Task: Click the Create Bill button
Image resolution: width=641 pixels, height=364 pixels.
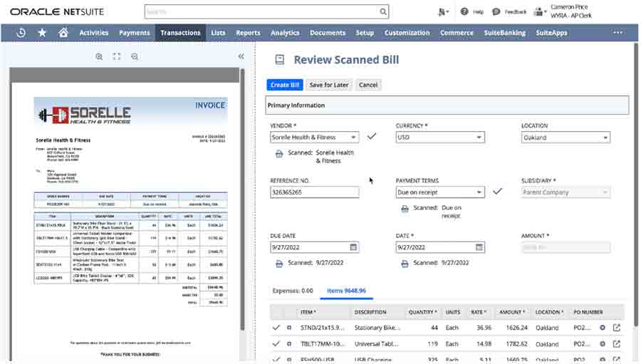Action: (x=285, y=85)
